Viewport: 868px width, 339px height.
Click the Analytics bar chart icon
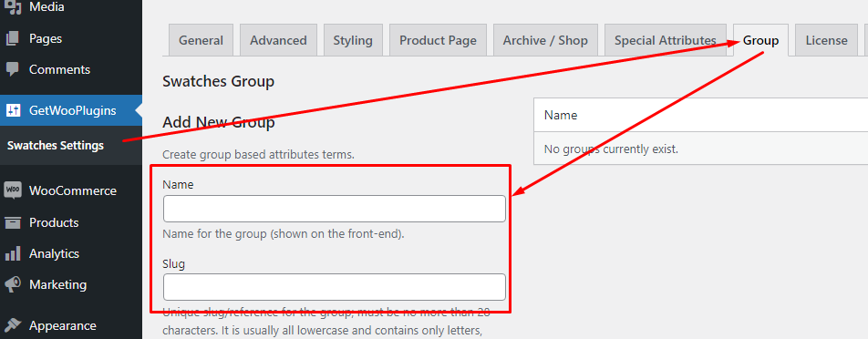13,254
